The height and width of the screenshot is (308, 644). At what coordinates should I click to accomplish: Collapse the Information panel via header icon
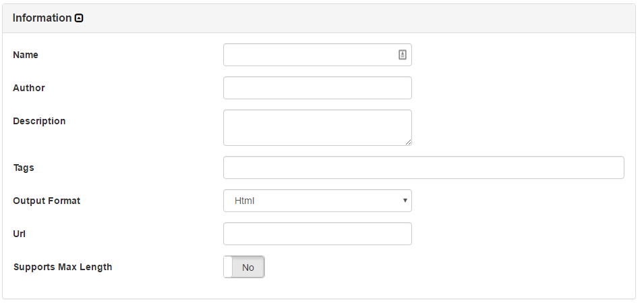click(79, 19)
